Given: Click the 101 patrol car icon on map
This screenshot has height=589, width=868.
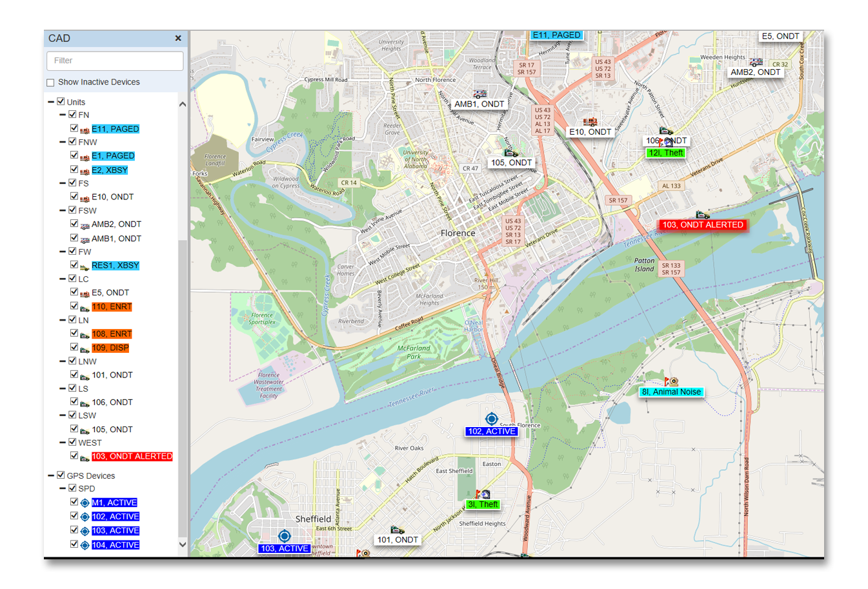Looking at the screenshot, I should pyautogui.click(x=397, y=530).
